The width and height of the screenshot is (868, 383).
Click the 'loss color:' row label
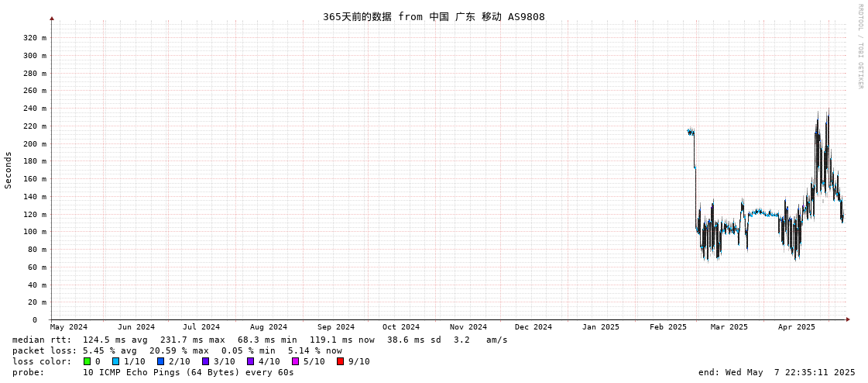click(x=42, y=361)
